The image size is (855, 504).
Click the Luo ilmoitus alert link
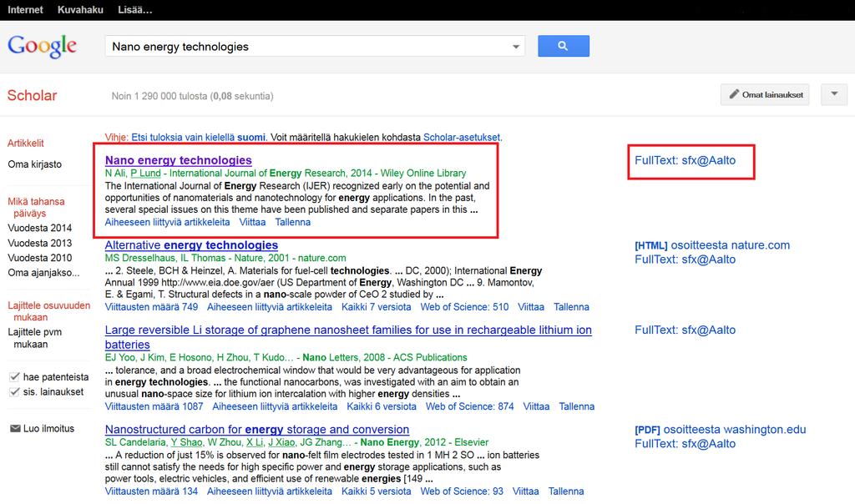click(48, 428)
